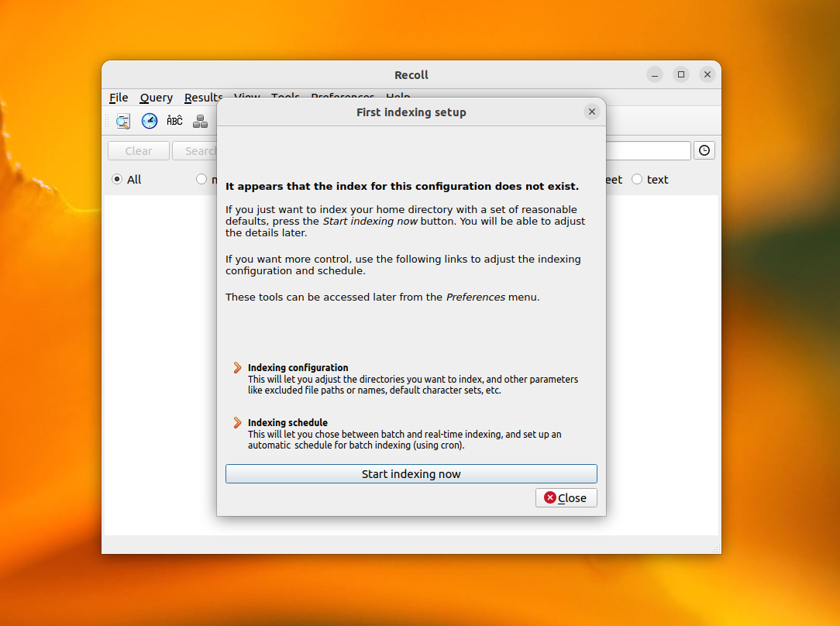Image resolution: width=840 pixels, height=626 pixels.
Task: Click the Close button with red icon
Action: point(566,497)
